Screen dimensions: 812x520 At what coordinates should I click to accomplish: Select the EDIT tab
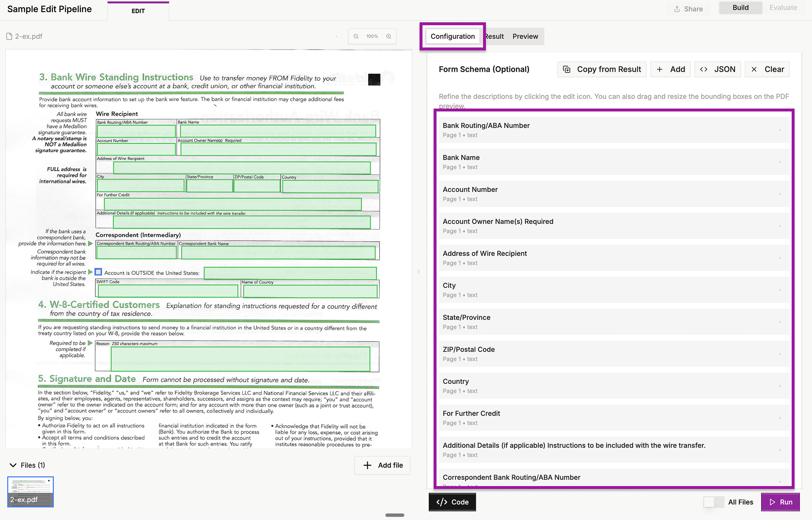(138, 11)
